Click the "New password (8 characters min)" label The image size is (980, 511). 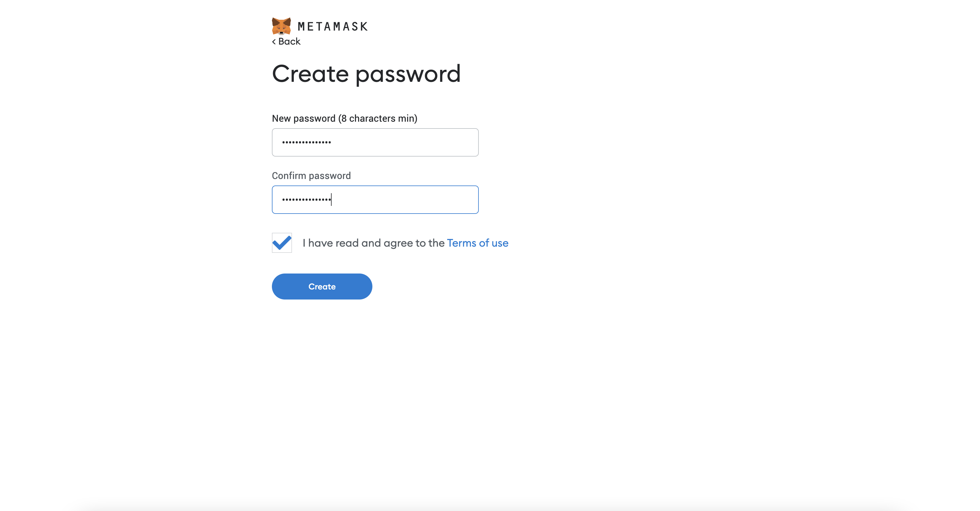[x=344, y=119]
